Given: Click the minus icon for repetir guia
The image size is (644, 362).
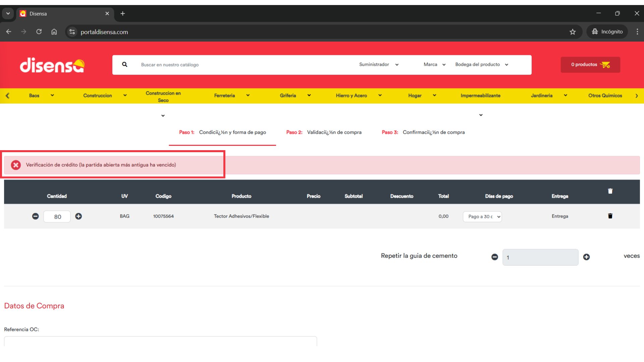Looking at the screenshot, I should click(494, 257).
